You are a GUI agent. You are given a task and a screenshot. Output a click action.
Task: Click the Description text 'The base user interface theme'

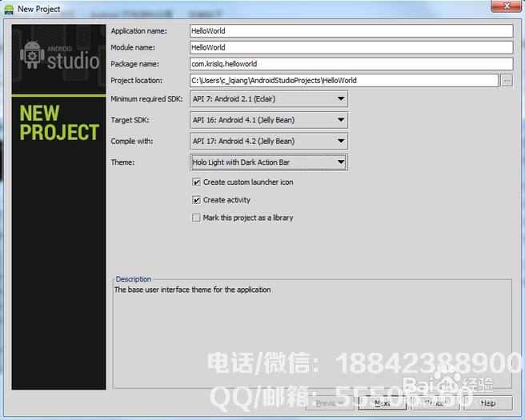pyautogui.click(x=193, y=290)
